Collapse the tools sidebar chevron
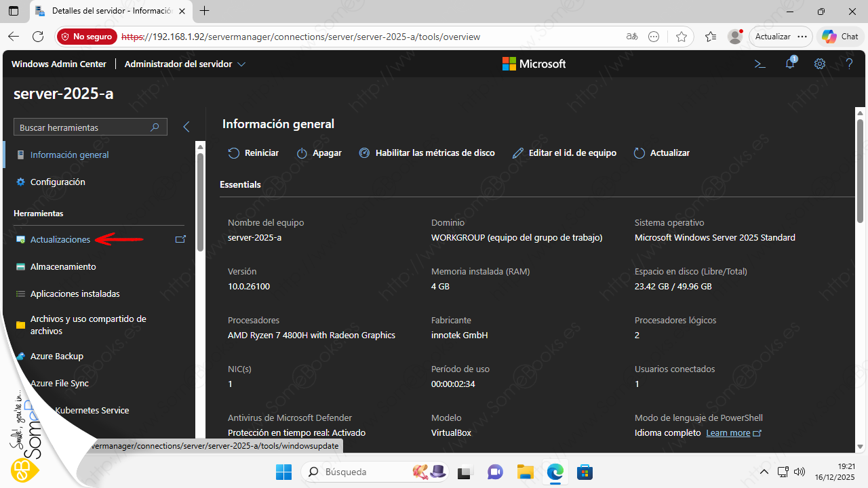 pyautogui.click(x=186, y=127)
